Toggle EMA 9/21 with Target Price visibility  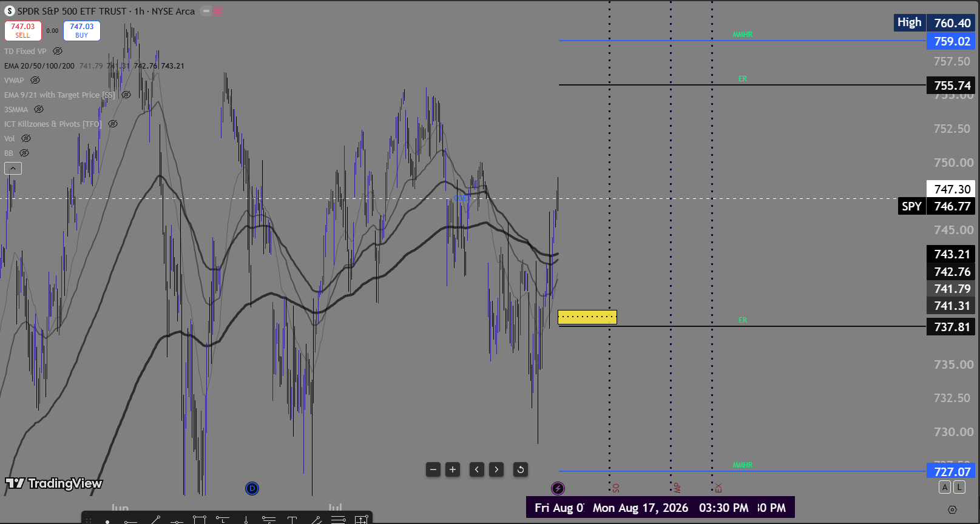[x=126, y=95]
